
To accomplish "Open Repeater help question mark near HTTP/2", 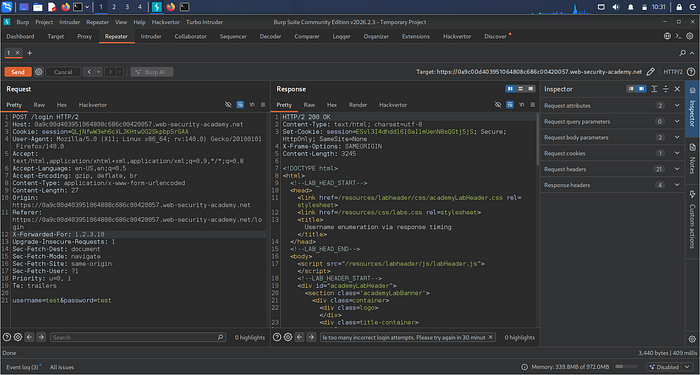I will point(691,72).
